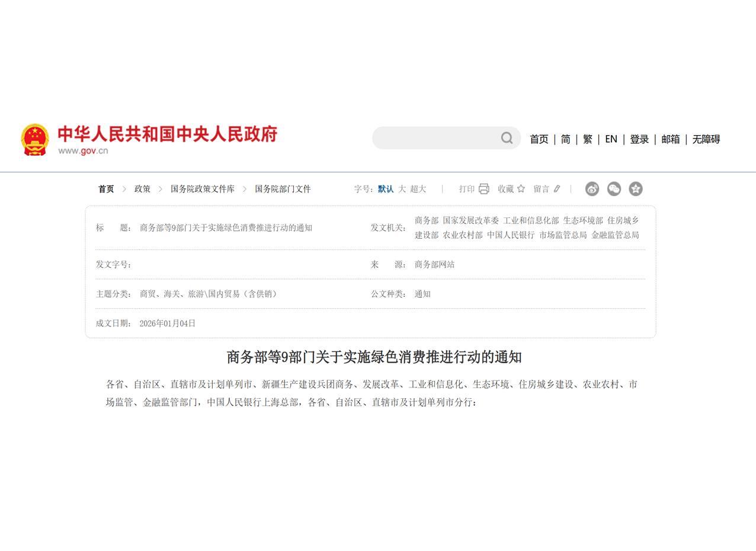Switch site language to EN

pos(611,139)
